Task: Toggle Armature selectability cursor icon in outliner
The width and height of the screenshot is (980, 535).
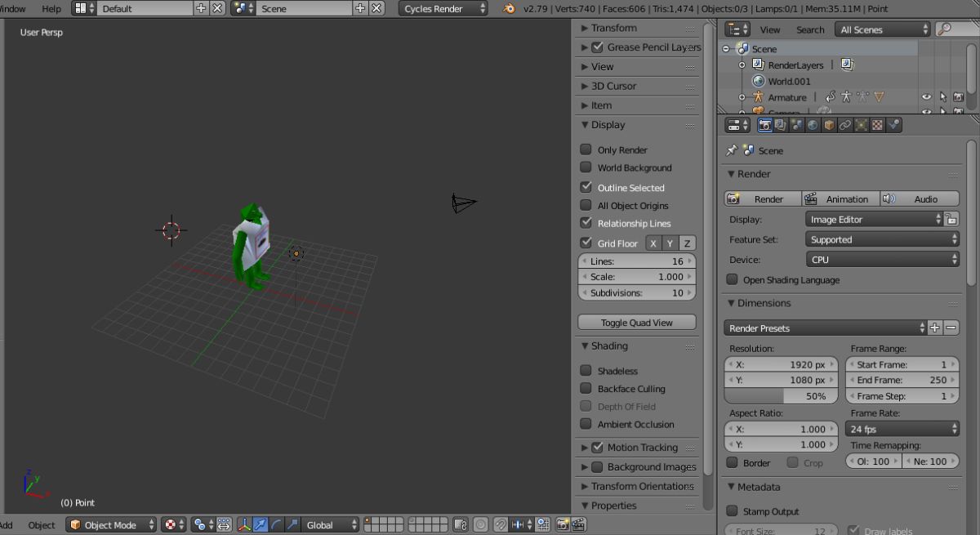Action: (x=942, y=97)
